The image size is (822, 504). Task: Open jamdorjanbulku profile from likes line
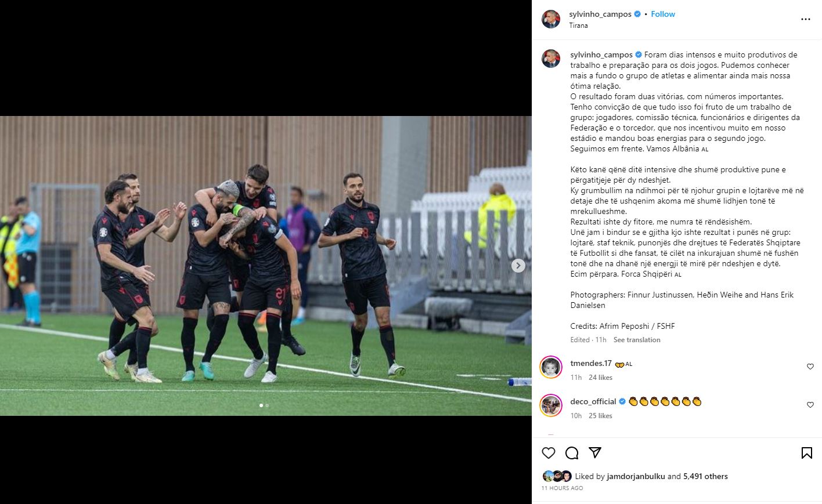pyautogui.click(x=636, y=476)
